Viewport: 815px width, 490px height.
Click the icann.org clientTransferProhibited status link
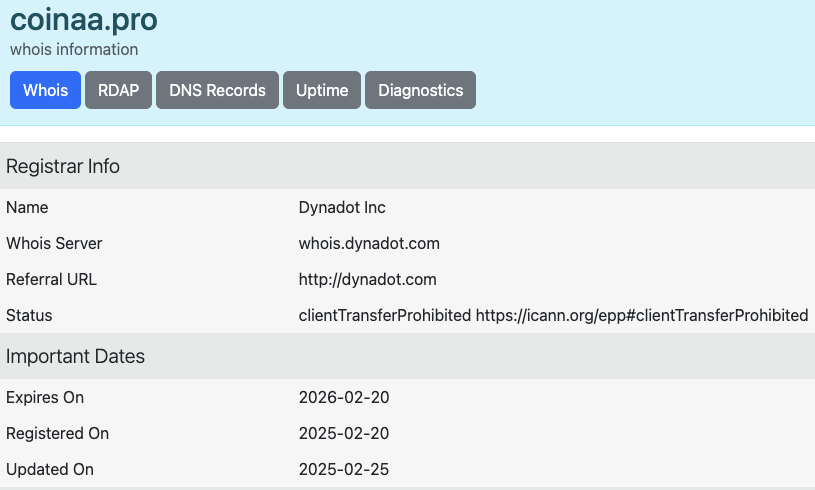(x=642, y=315)
